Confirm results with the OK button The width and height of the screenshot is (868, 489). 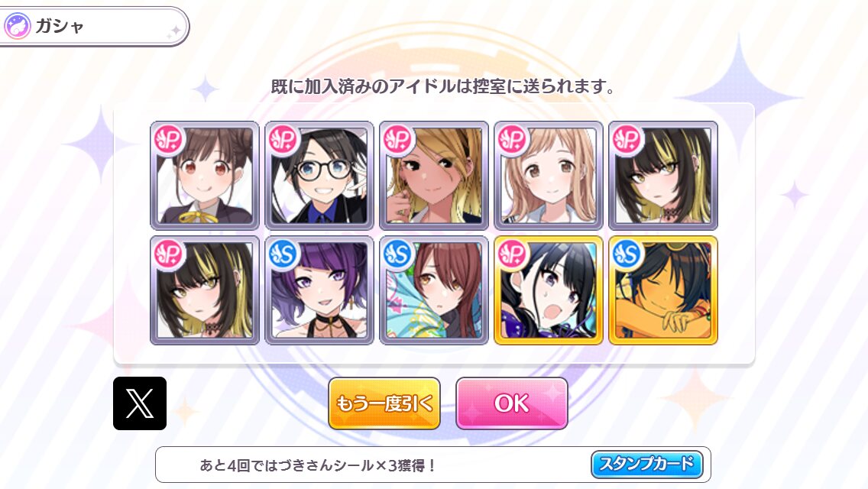click(x=511, y=403)
